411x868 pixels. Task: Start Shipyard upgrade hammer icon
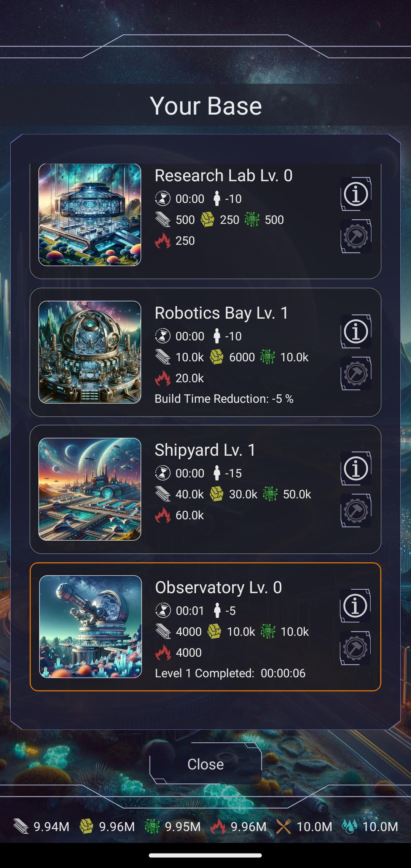click(x=356, y=511)
